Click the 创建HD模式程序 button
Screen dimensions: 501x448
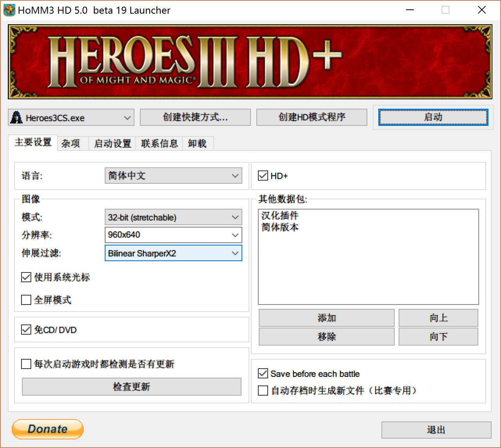coord(311,117)
